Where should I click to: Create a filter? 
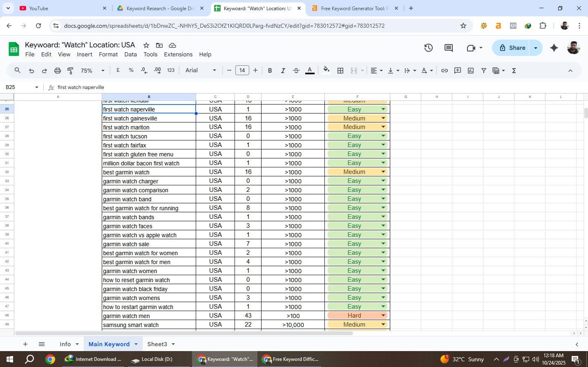click(x=483, y=70)
